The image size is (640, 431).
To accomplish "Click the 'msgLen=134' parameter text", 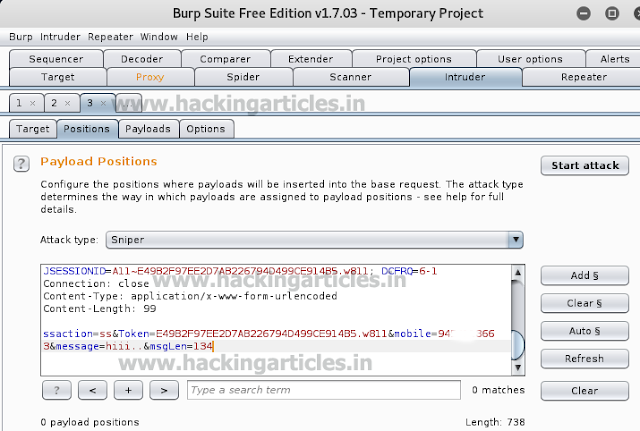I will (181, 347).
